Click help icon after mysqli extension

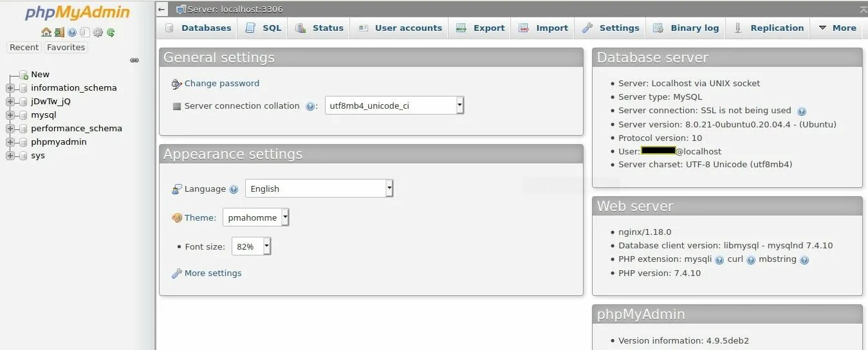coord(719,260)
